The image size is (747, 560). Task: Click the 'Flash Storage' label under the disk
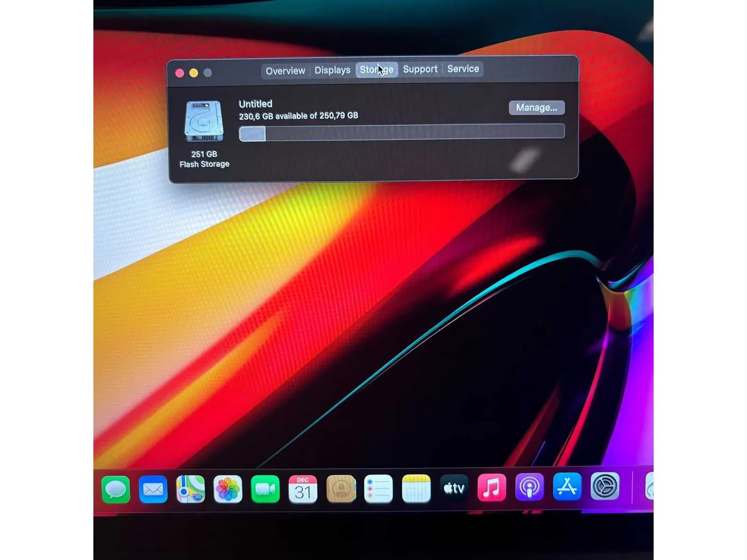click(x=204, y=164)
